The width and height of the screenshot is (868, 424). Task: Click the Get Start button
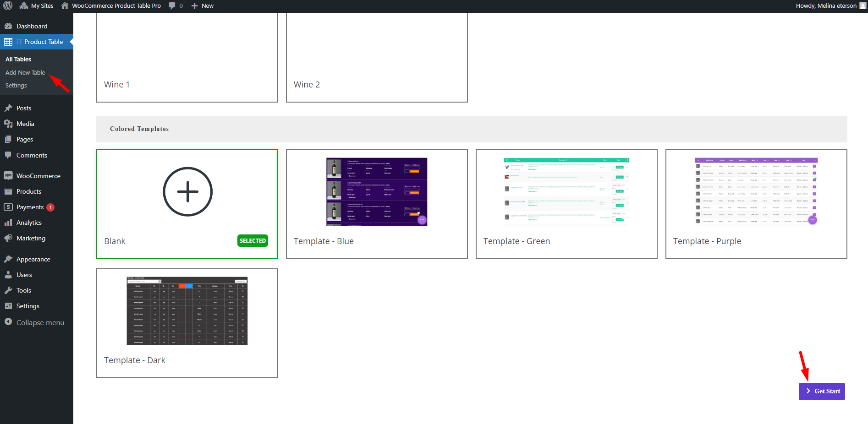pyautogui.click(x=822, y=391)
